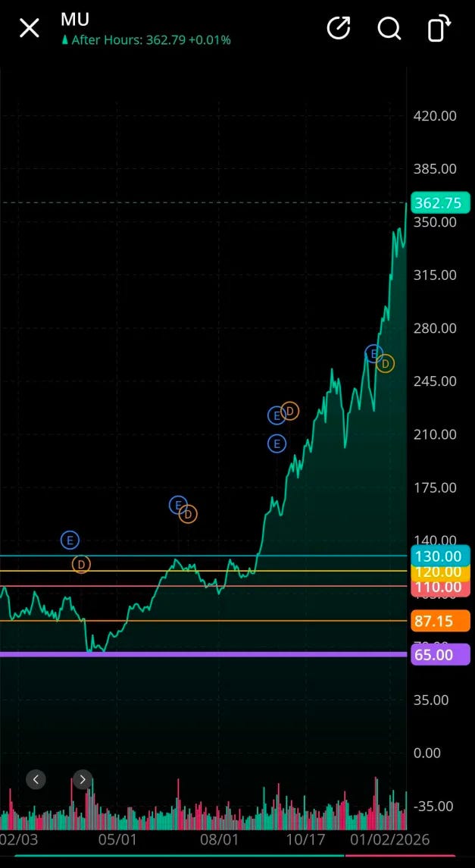Tap the 245.00 price axis label
This screenshot has width=475, height=868.
click(x=435, y=381)
